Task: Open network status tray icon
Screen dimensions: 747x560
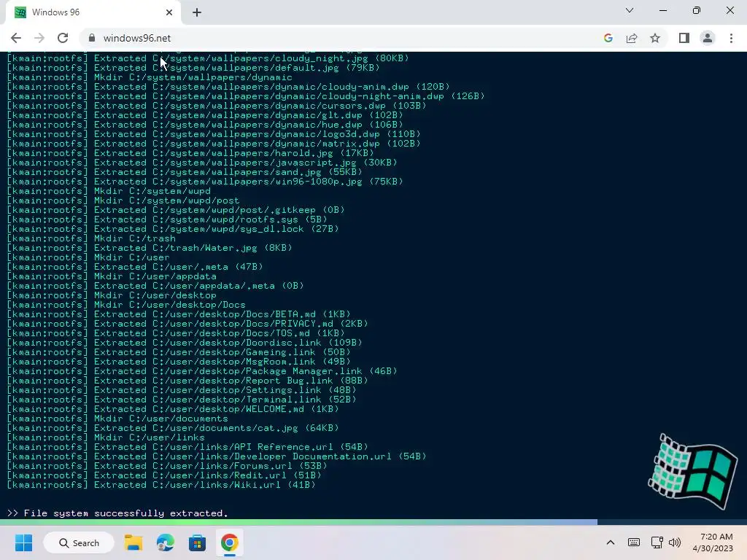Action: (657, 542)
